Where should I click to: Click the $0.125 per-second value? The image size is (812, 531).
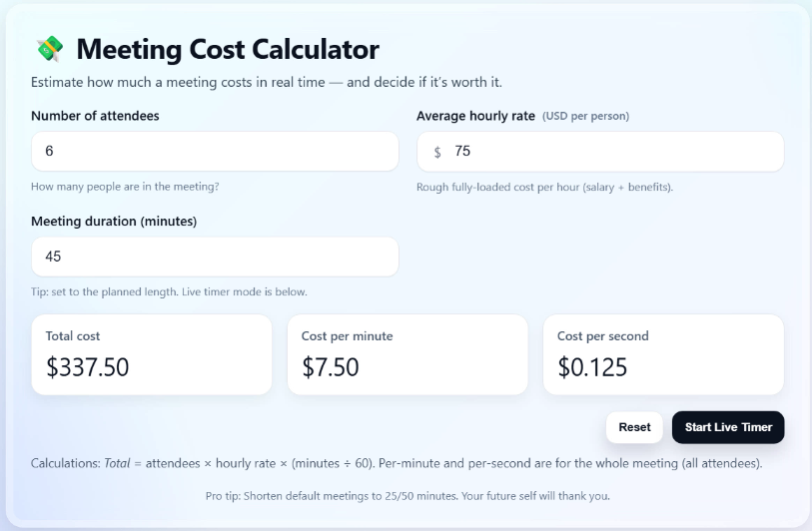click(x=592, y=367)
